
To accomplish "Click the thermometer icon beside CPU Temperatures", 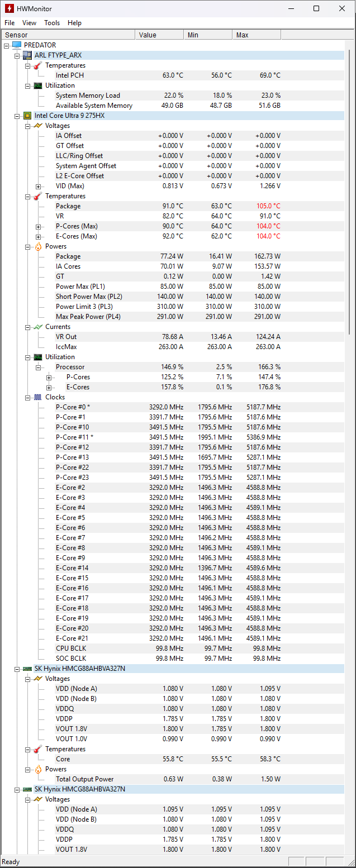I will (37, 196).
